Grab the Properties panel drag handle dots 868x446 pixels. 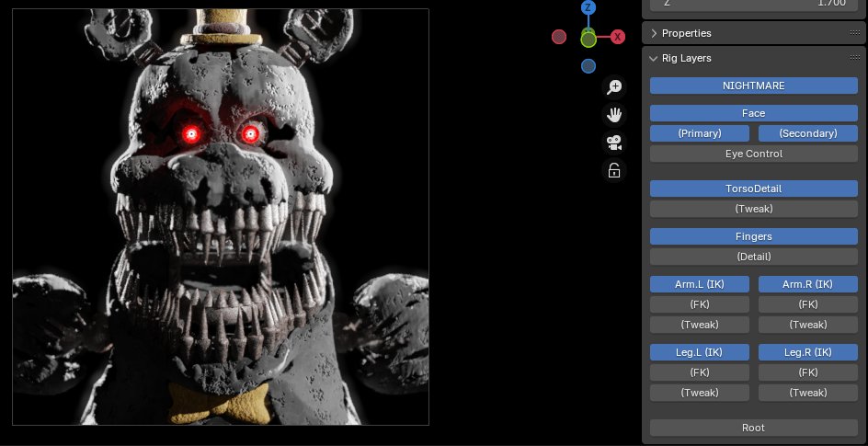[x=855, y=33]
